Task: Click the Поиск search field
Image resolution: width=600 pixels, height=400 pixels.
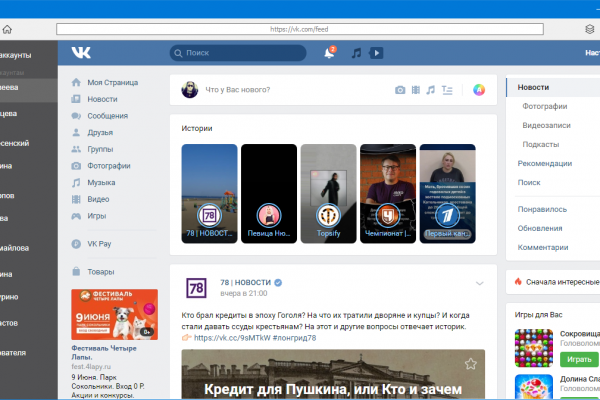Action: (x=238, y=53)
